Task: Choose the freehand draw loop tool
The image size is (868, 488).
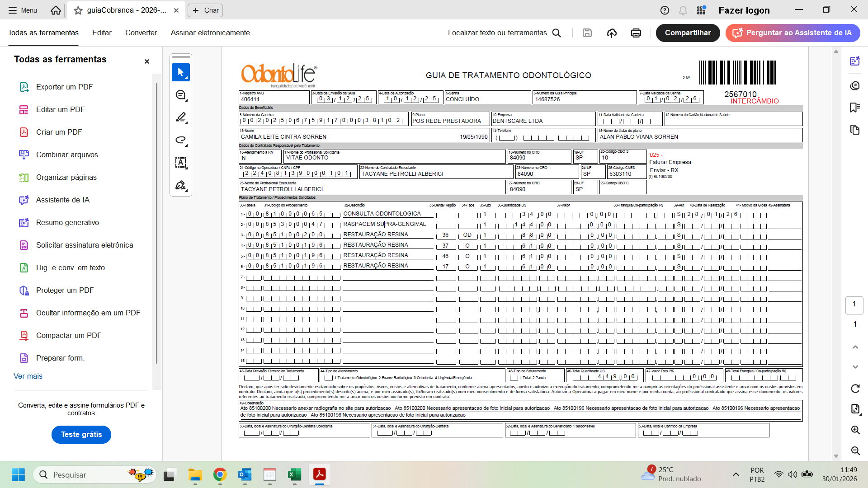Action: coord(181,140)
